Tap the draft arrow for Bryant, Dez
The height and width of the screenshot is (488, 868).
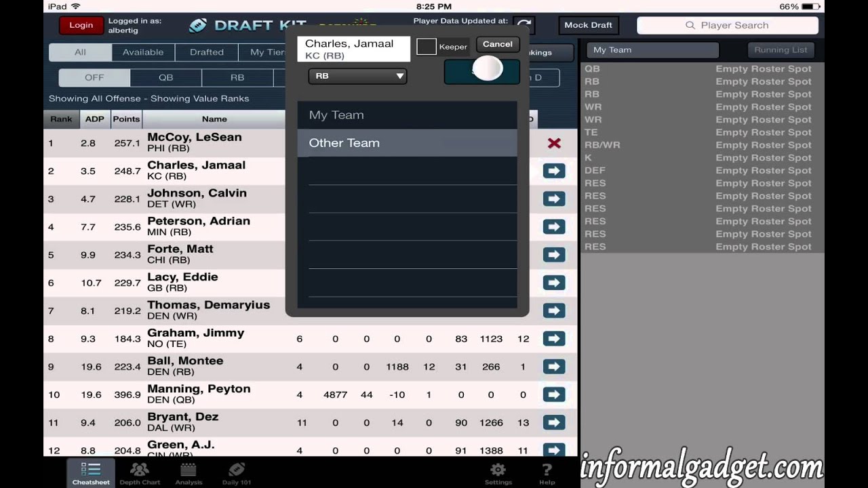pos(554,422)
